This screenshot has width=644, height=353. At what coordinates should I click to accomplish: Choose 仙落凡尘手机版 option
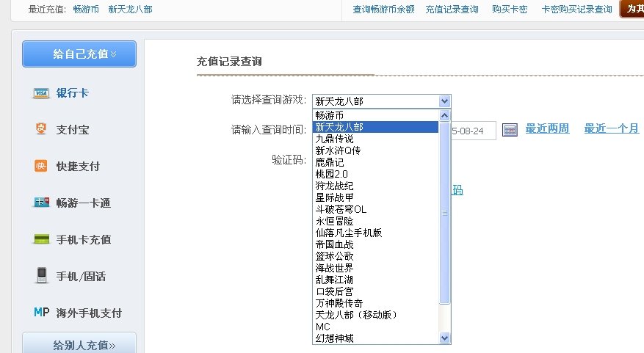click(x=375, y=233)
